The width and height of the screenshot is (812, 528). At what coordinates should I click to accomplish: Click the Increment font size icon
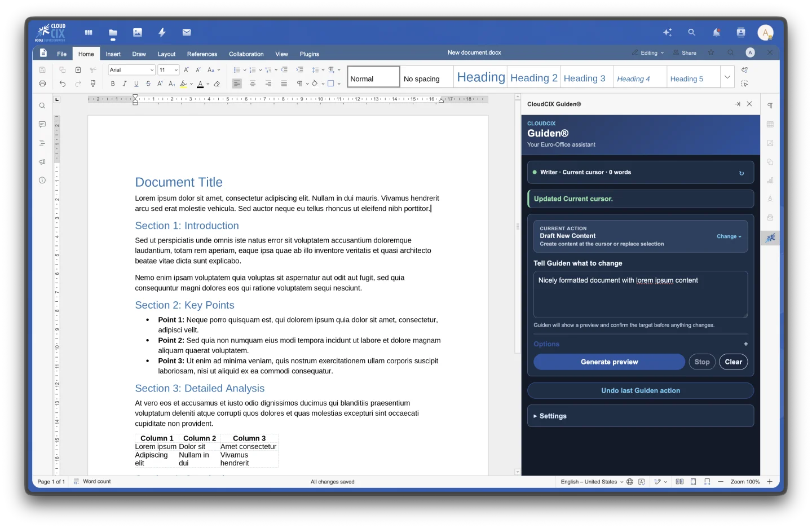186,70
